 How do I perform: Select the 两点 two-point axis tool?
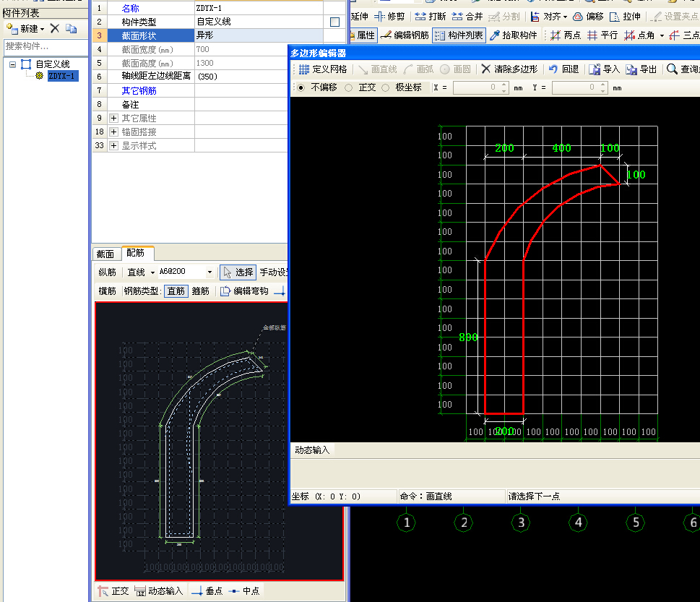(x=565, y=35)
